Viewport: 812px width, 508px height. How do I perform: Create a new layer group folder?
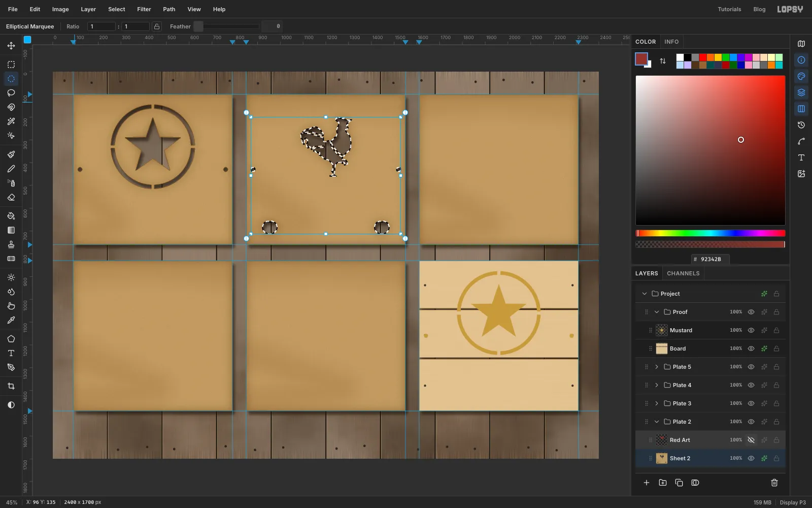coord(663,483)
